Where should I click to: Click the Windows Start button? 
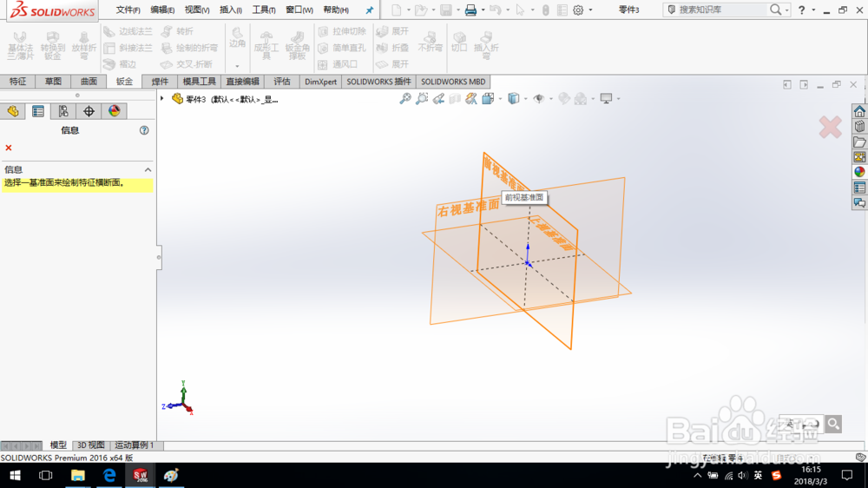click(15, 475)
